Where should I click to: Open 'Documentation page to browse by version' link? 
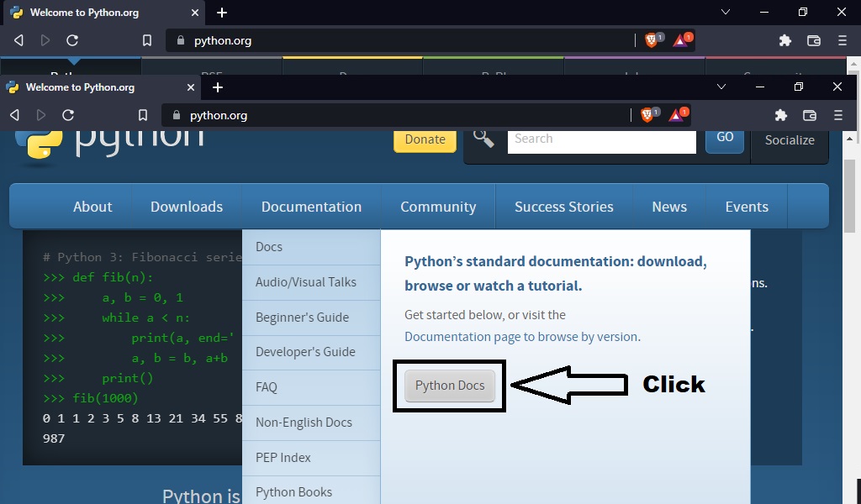pyautogui.click(x=521, y=337)
